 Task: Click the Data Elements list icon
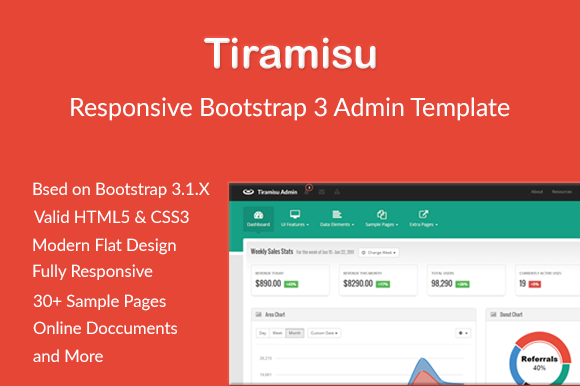[337, 214]
